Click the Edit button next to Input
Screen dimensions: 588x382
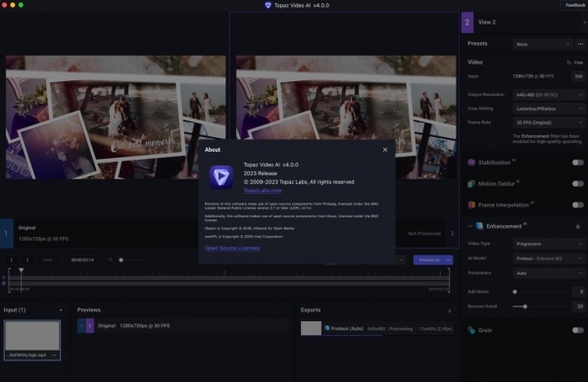click(x=578, y=76)
